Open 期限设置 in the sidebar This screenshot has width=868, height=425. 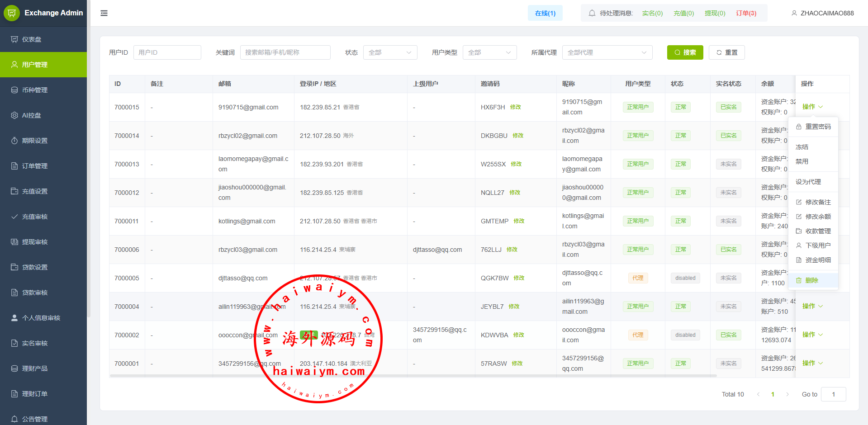[34, 141]
